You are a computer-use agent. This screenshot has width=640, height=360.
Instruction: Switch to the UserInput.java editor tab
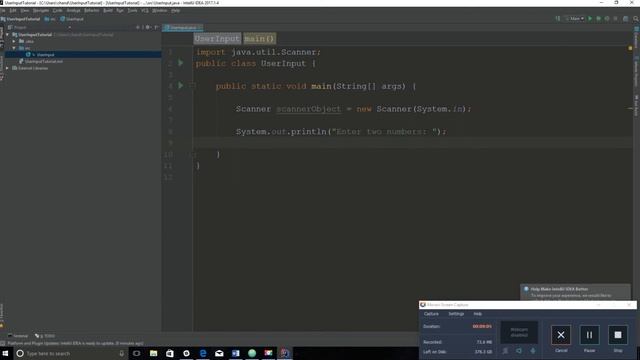[182, 28]
